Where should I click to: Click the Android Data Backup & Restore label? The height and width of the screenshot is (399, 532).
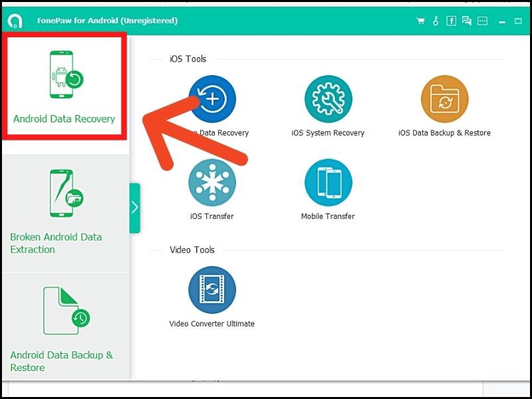click(61, 361)
